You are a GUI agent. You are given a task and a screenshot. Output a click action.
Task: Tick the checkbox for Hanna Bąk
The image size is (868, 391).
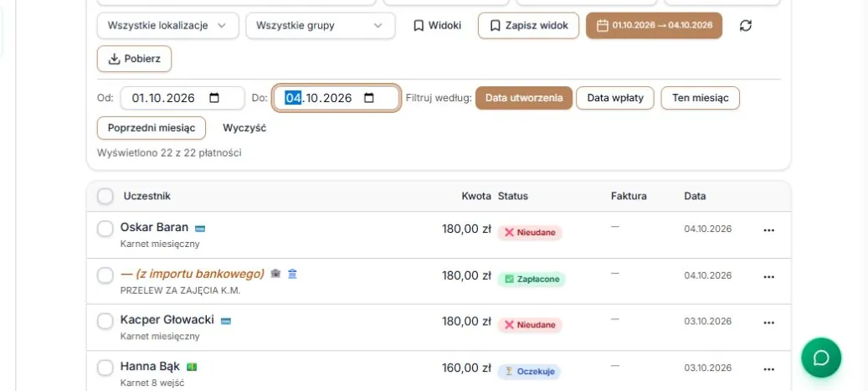click(105, 368)
